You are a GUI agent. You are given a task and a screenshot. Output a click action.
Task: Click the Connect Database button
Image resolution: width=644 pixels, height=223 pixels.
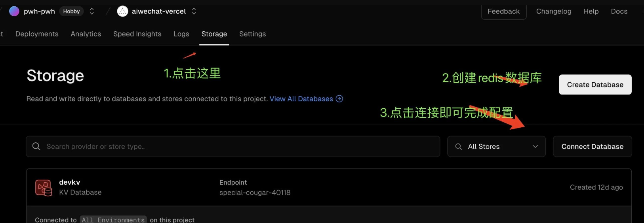(593, 147)
